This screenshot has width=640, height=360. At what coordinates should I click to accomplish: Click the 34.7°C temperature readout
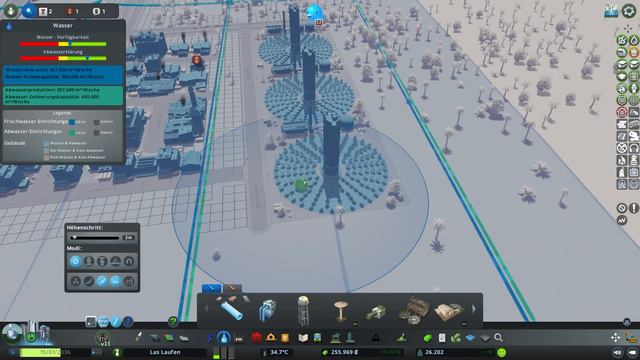(x=279, y=352)
